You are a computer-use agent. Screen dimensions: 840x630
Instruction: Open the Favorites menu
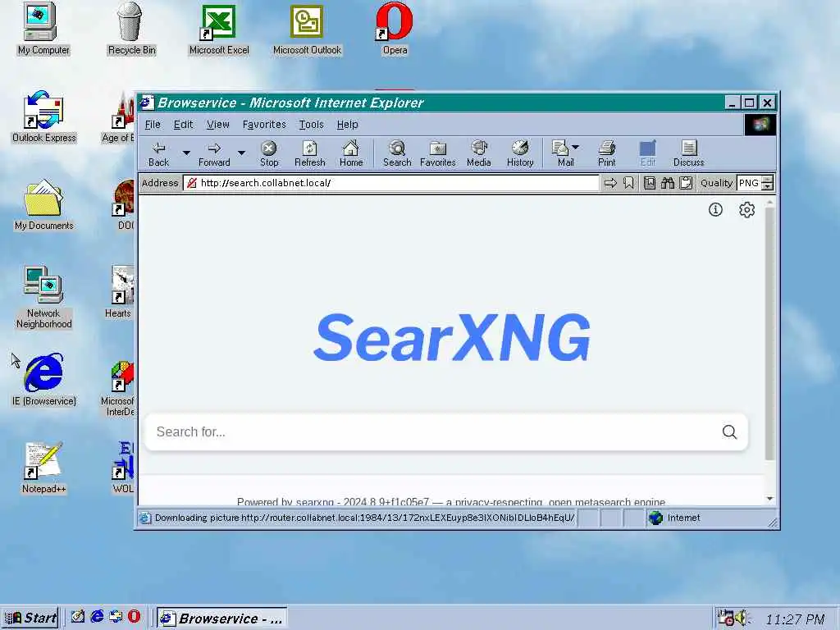[264, 125]
